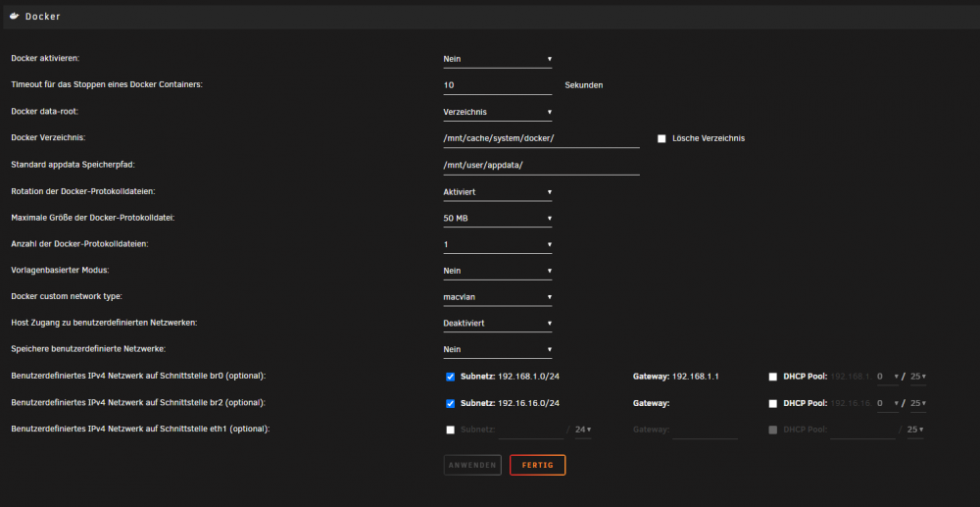Image resolution: width=980 pixels, height=507 pixels.
Task: Open the br2 DHCP Pool prefix dropdown
Action: [x=917, y=404]
